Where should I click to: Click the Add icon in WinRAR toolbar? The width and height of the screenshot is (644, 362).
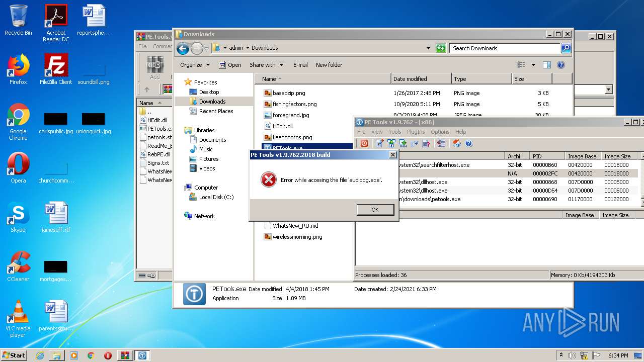click(x=155, y=67)
